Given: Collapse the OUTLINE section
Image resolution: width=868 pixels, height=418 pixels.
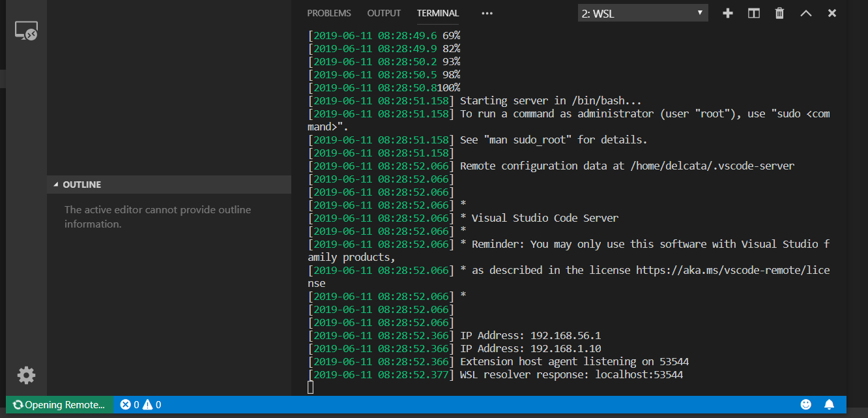Looking at the screenshot, I should click(x=83, y=185).
